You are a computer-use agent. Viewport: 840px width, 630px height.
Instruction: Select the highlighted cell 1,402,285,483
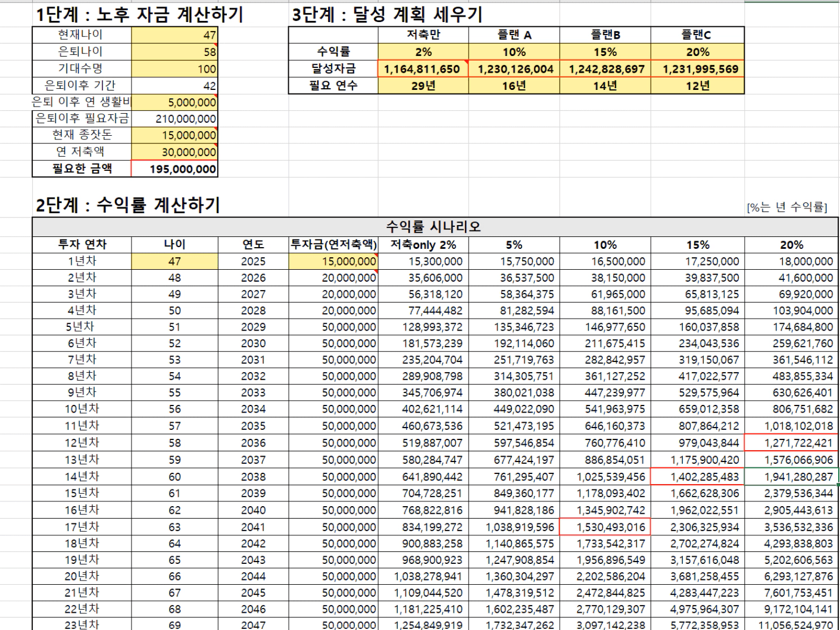[x=698, y=476]
